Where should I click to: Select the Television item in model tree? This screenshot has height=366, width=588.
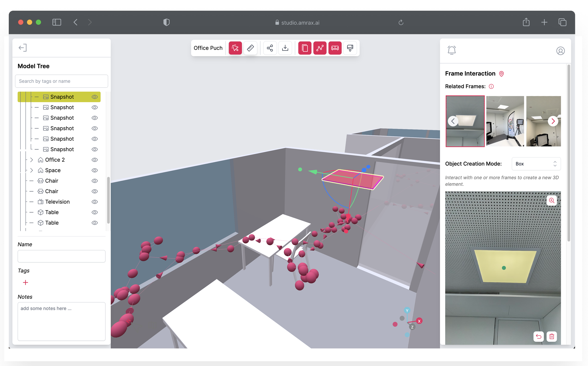click(57, 202)
